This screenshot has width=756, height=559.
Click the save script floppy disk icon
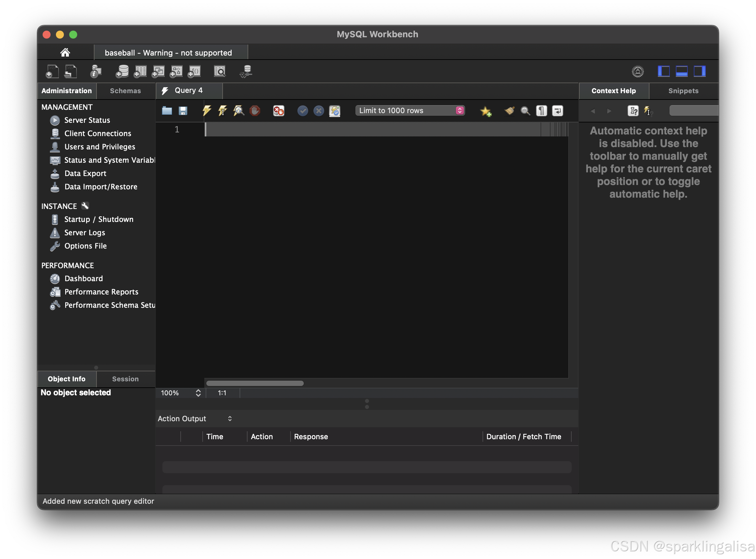click(x=183, y=111)
